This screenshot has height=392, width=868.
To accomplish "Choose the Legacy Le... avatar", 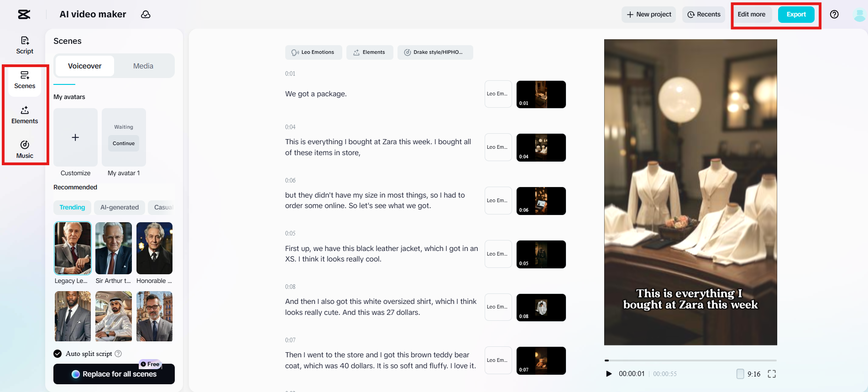I will [x=73, y=248].
